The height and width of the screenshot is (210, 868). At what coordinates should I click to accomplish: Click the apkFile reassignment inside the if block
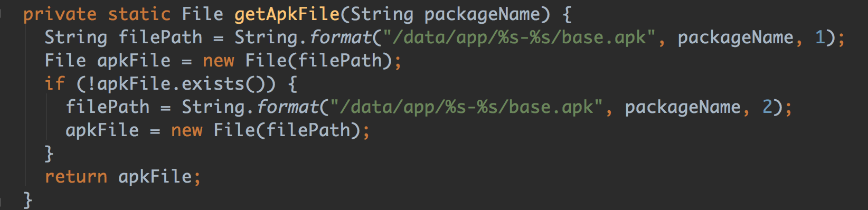pyautogui.click(x=102, y=131)
